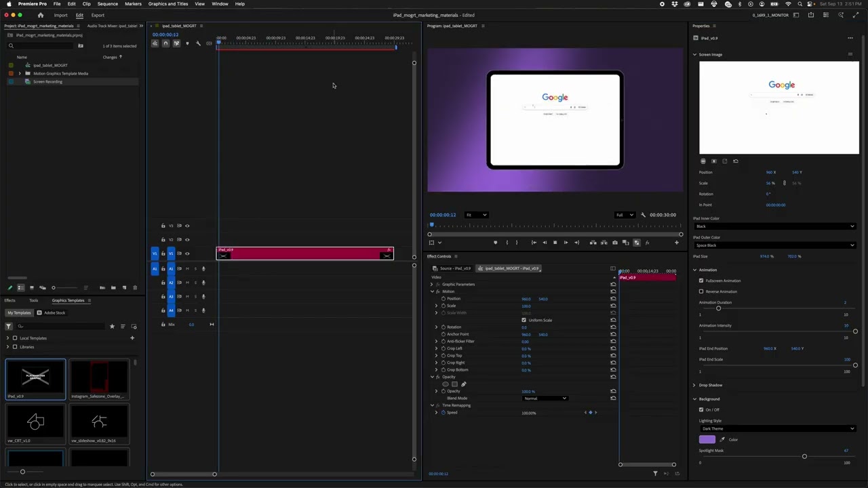Show favorite templates star
868x488 pixels.
click(112, 327)
